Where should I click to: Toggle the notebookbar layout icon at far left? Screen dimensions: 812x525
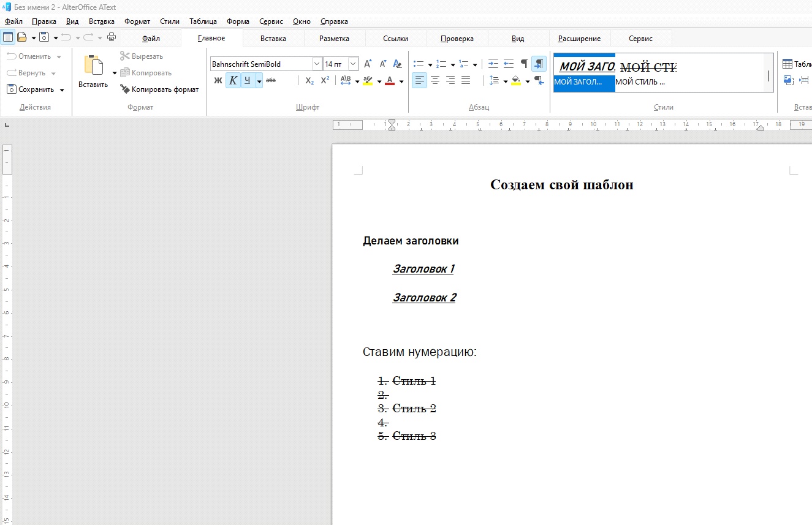coord(7,37)
